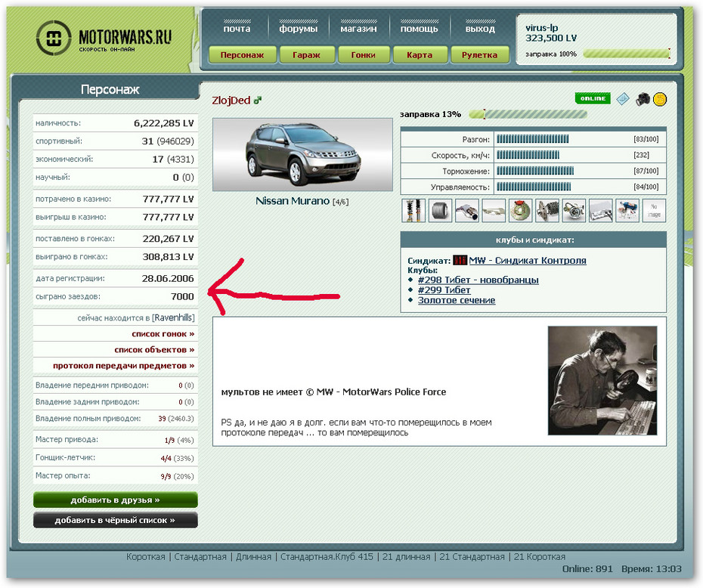The image size is (703, 588).
Task: Select the nitrous bottle kit part icon
Action: point(627,211)
